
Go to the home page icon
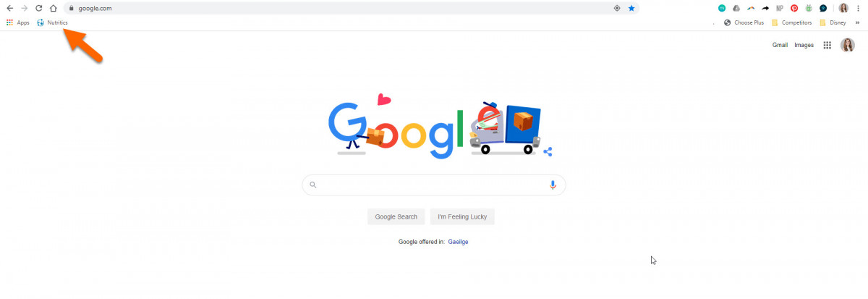tap(53, 8)
